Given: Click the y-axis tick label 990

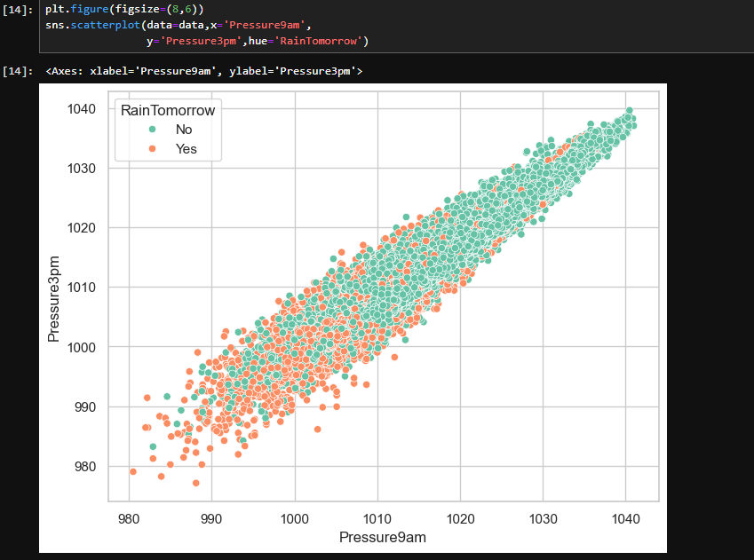Looking at the screenshot, I should click(85, 407).
